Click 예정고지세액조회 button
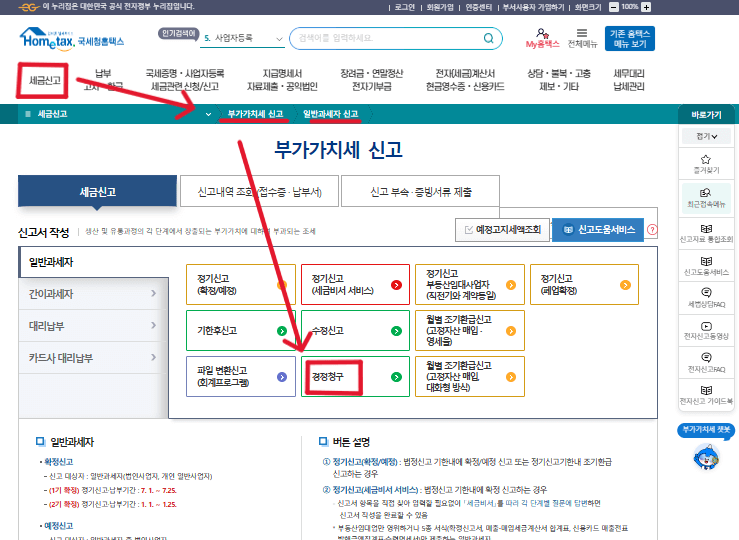 tap(502, 229)
